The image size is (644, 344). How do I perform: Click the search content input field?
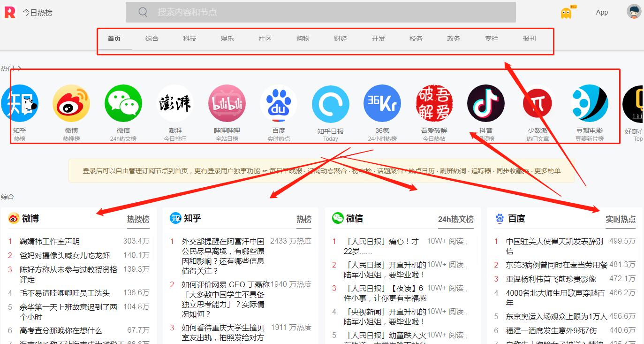click(320, 12)
